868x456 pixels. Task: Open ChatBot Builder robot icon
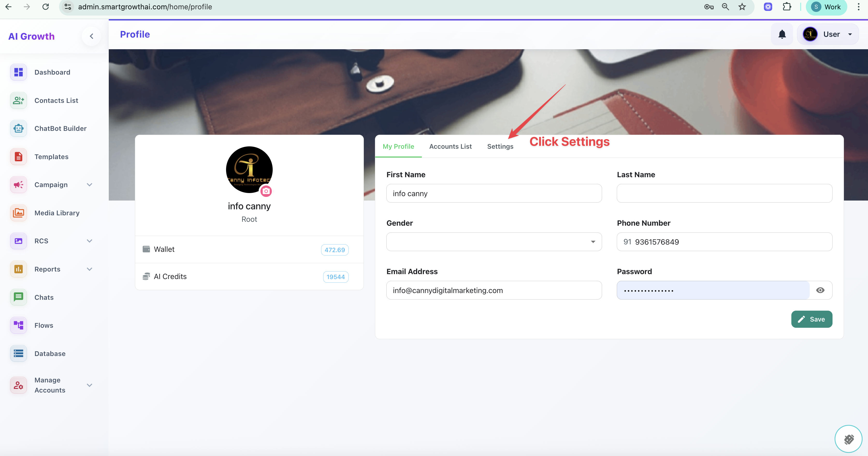coord(18,129)
